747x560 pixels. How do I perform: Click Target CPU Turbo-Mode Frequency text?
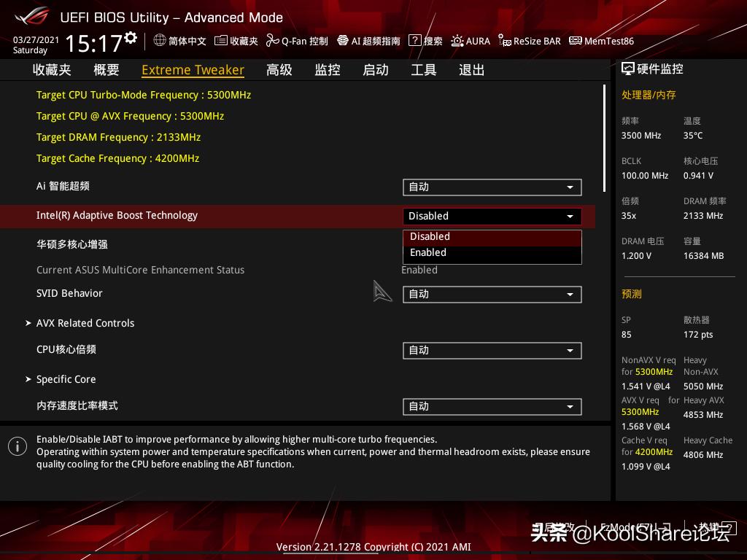144,96
